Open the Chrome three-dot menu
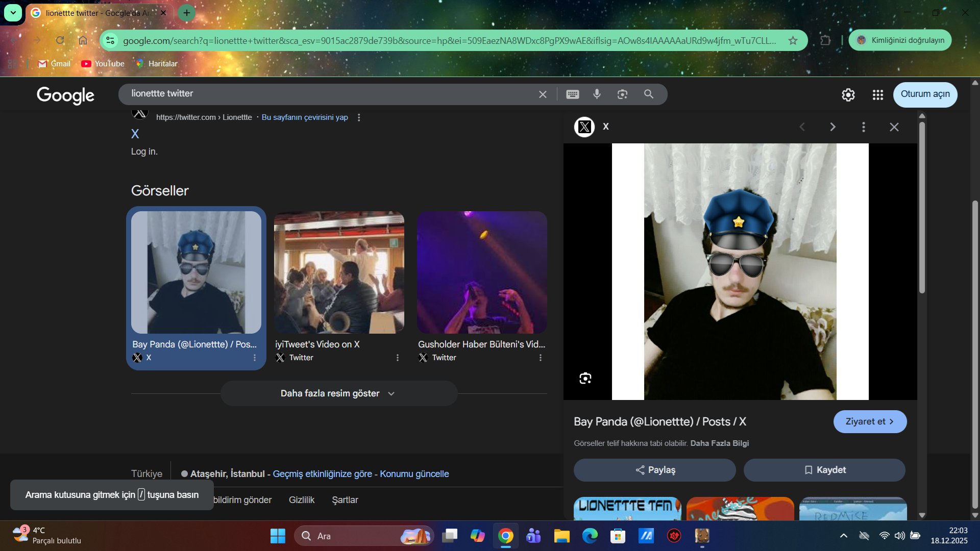This screenshot has width=980, height=551. point(966,40)
